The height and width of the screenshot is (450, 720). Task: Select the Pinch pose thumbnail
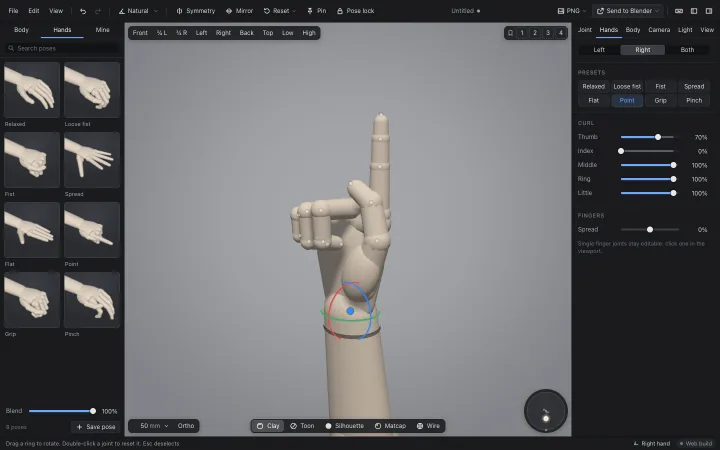click(92, 300)
